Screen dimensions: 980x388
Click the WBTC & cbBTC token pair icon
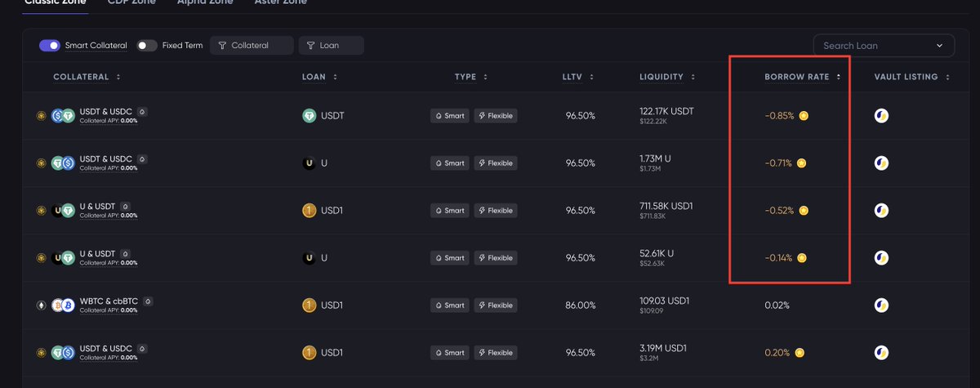pyautogui.click(x=63, y=305)
